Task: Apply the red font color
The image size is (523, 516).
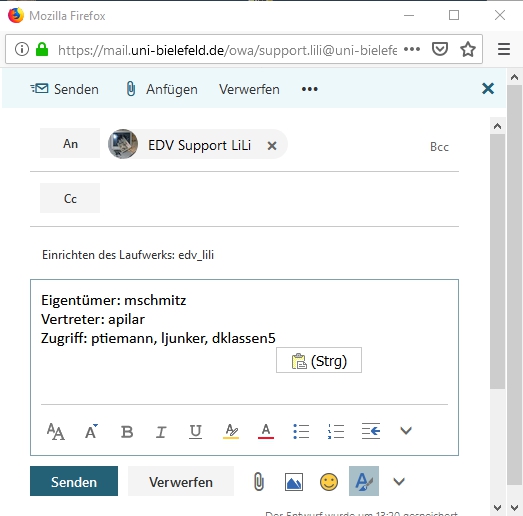Action: (266, 432)
